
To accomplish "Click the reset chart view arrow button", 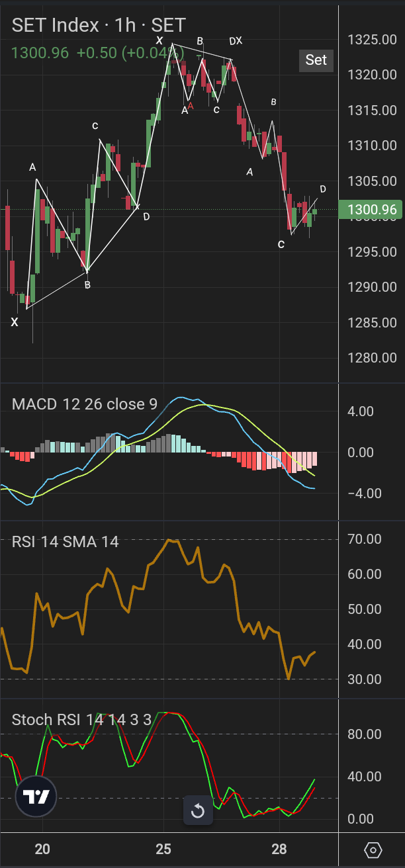I will [x=197, y=810].
